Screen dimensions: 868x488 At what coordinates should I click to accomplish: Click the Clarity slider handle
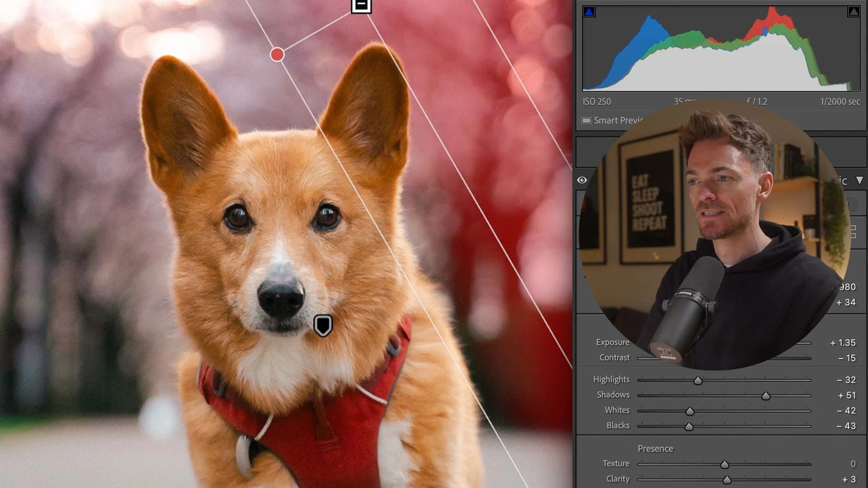pyautogui.click(x=726, y=480)
